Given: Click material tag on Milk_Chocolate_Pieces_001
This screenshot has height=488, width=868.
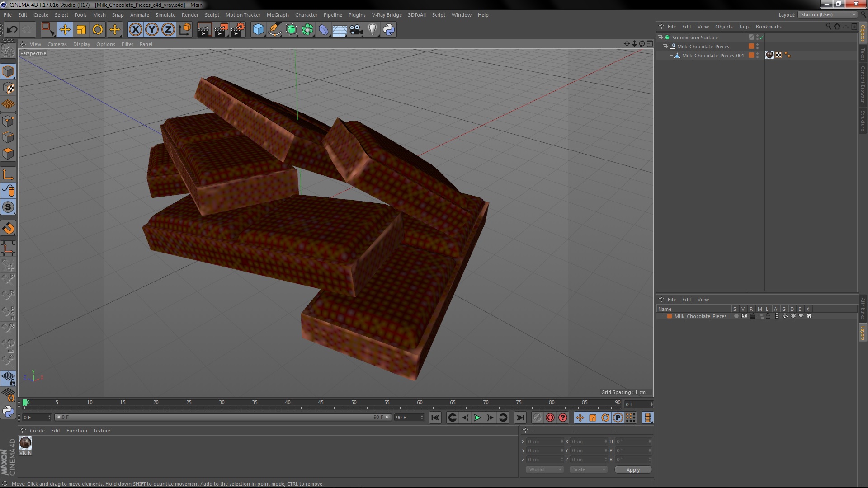Looking at the screenshot, I should (x=769, y=55).
